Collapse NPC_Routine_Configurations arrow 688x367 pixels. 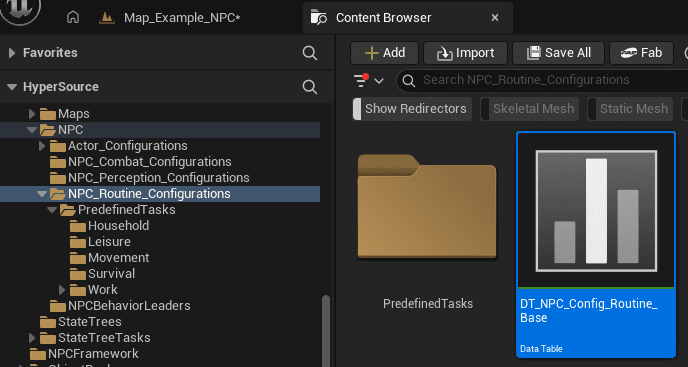tap(42, 194)
